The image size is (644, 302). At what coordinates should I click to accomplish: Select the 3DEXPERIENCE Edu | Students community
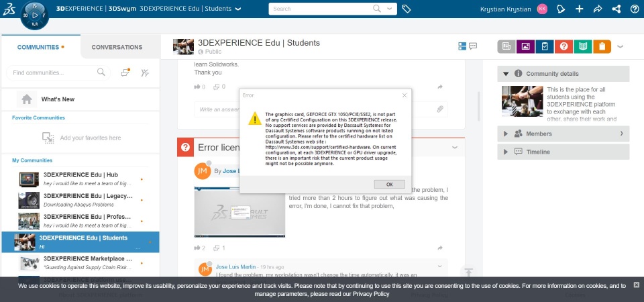coord(80,242)
